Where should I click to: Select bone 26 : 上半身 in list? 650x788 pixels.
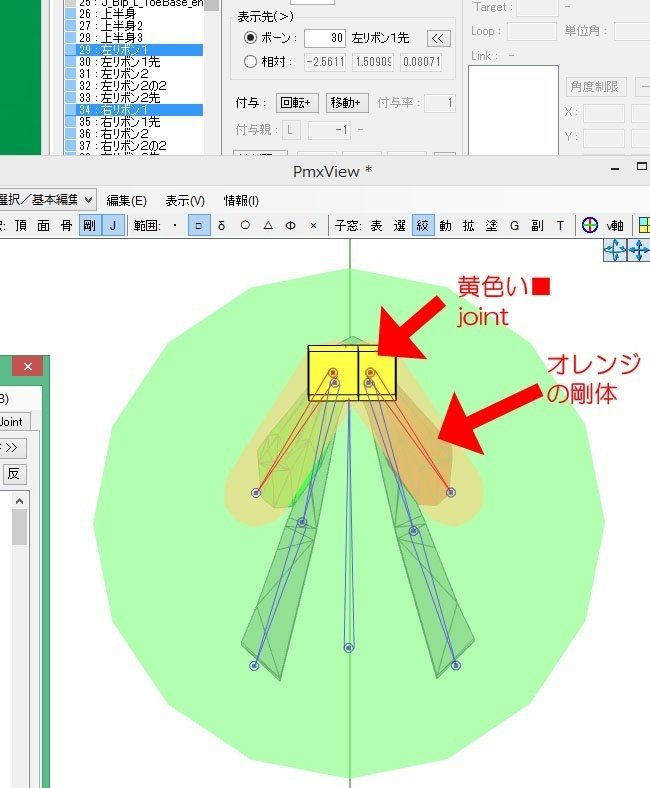pos(134,14)
